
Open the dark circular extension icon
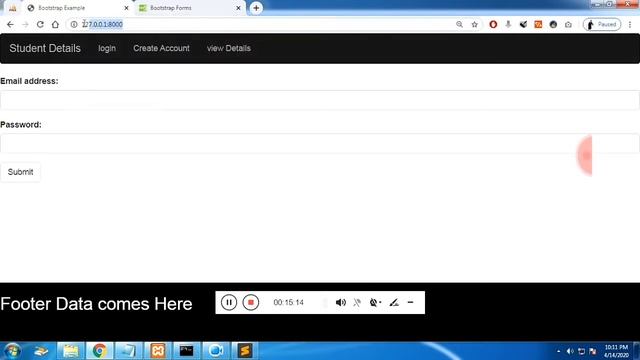553,24
